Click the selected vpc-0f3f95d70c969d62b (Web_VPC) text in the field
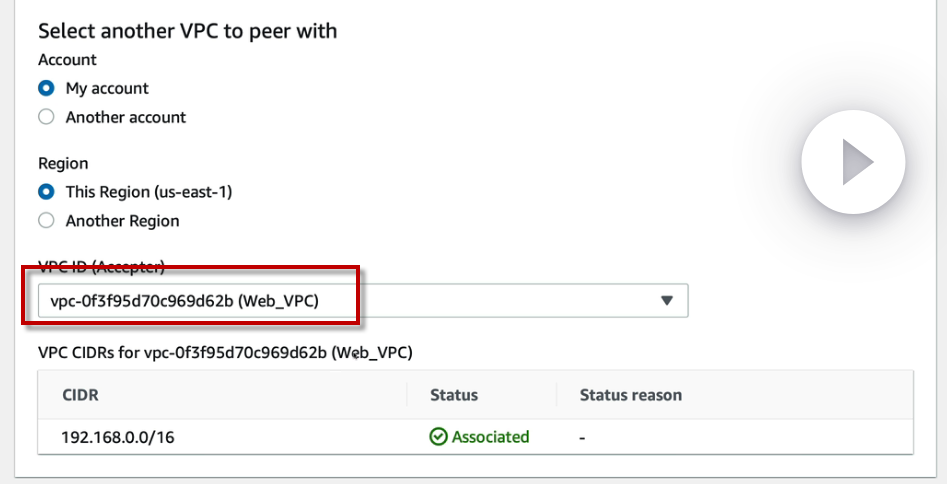This screenshot has height=484, width=947. (x=184, y=300)
